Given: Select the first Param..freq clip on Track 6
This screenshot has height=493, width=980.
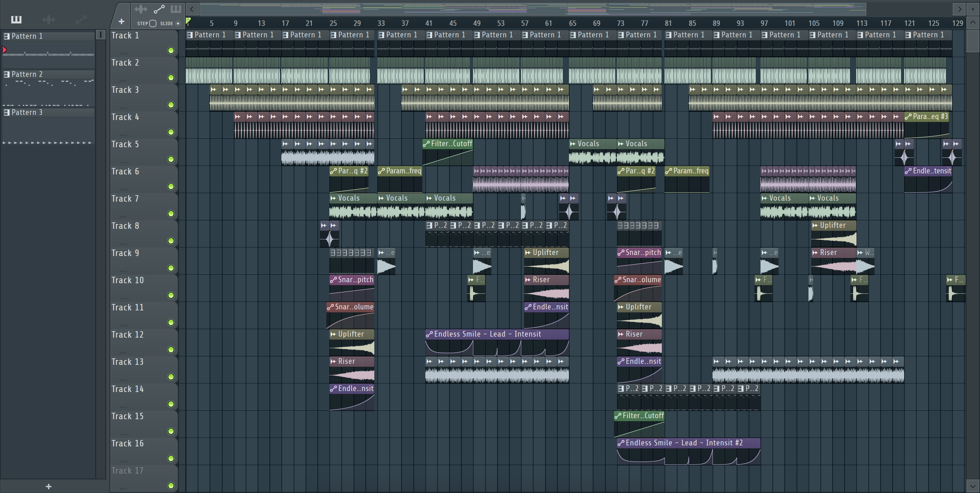Looking at the screenshot, I should pyautogui.click(x=400, y=179).
